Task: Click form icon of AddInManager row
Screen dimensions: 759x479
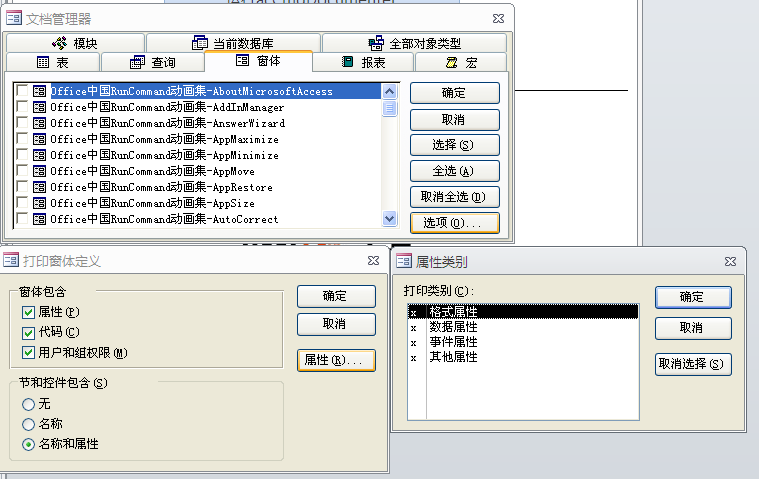Action: (x=39, y=107)
